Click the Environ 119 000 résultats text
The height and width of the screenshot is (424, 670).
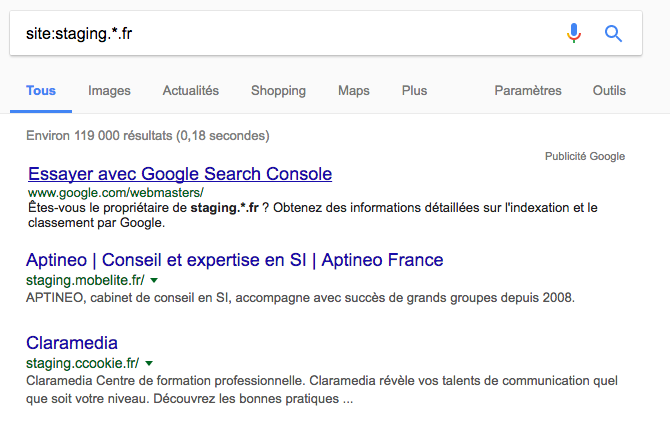coord(147,136)
